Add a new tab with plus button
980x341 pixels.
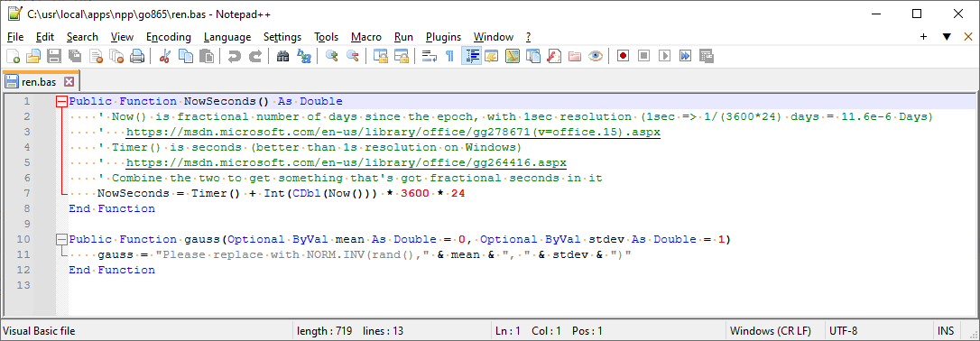pyautogui.click(x=924, y=37)
